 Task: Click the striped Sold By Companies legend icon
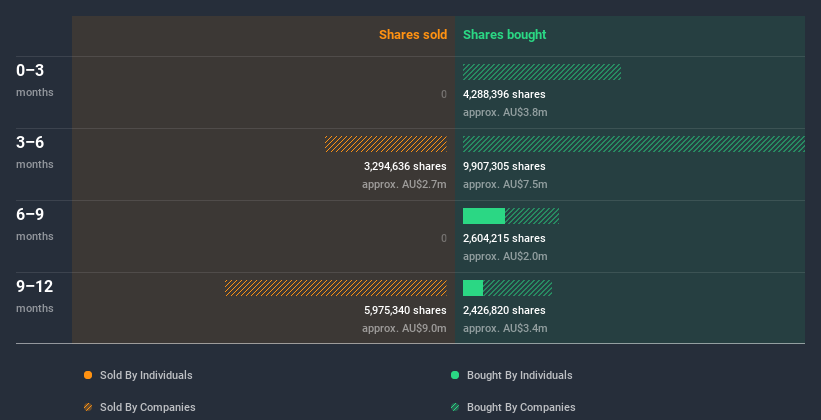[x=88, y=407]
